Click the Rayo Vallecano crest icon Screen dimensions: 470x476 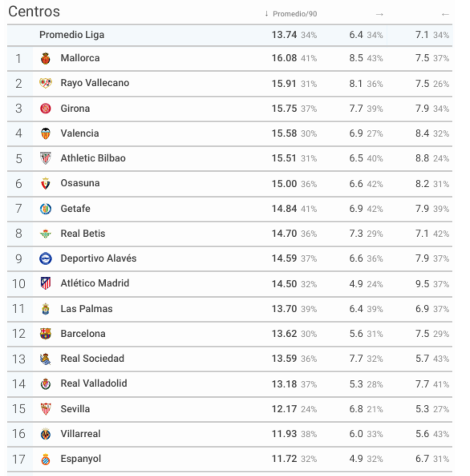point(46,83)
